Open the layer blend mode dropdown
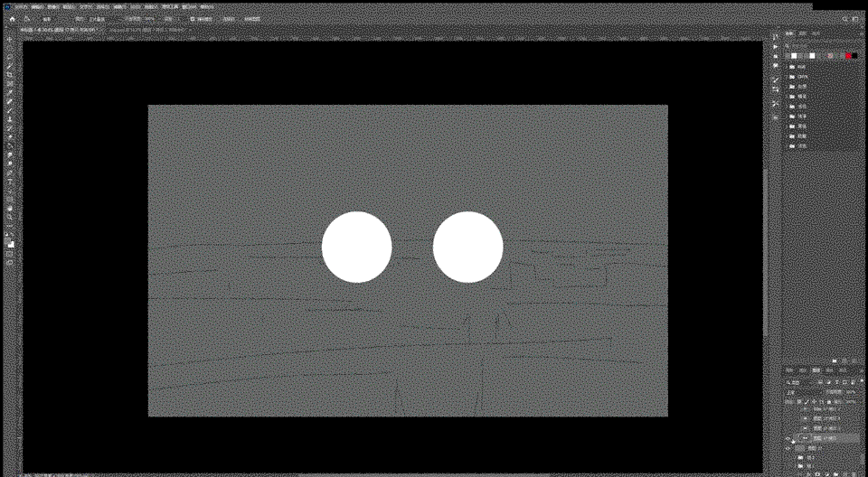This screenshot has width=868, height=477. tap(804, 392)
